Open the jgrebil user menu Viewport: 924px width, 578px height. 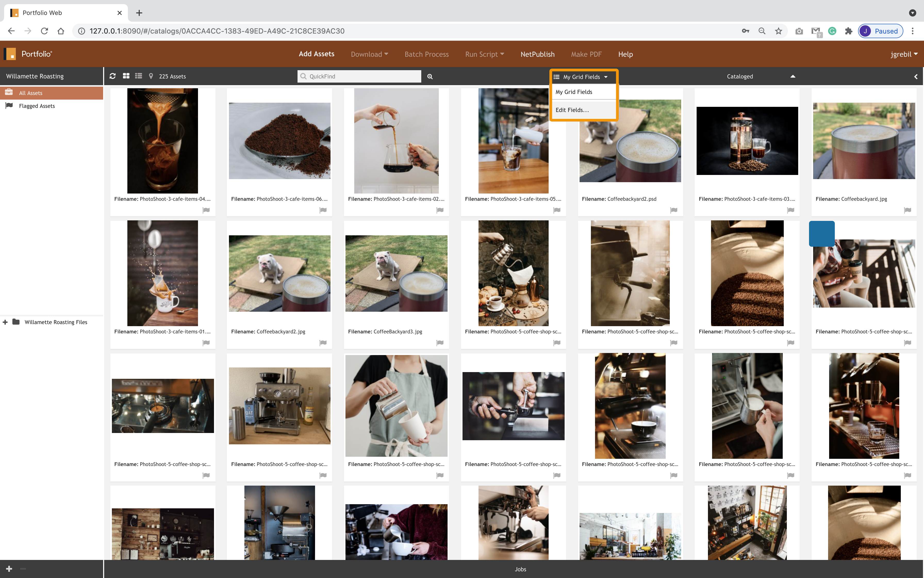[x=904, y=54]
